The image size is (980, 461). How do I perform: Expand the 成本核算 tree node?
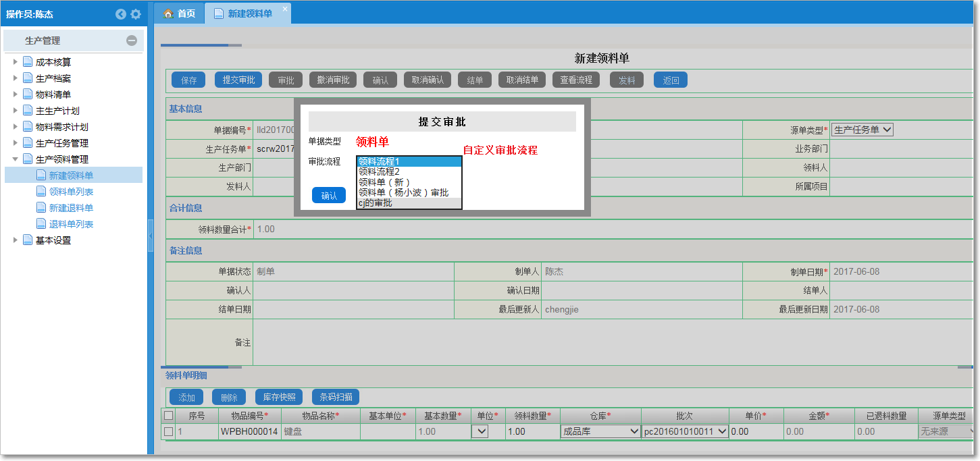(x=16, y=61)
